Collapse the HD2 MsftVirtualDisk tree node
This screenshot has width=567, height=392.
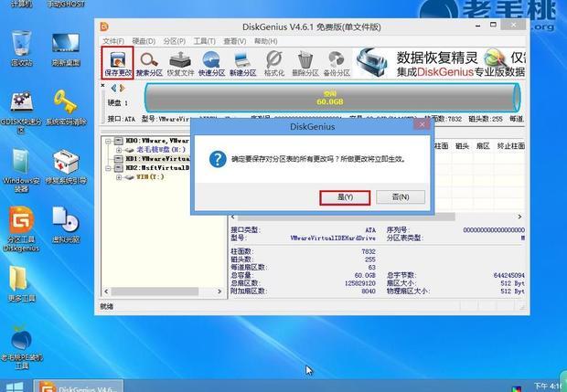(108, 168)
